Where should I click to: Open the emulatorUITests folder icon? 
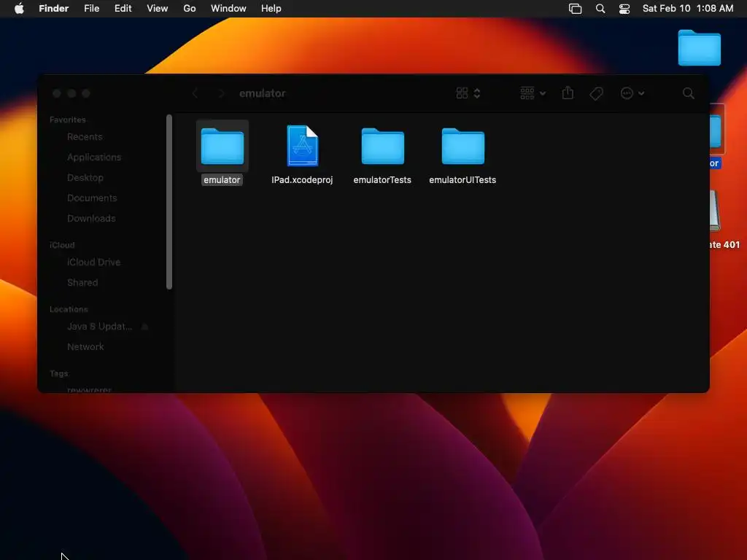[x=462, y=146]
